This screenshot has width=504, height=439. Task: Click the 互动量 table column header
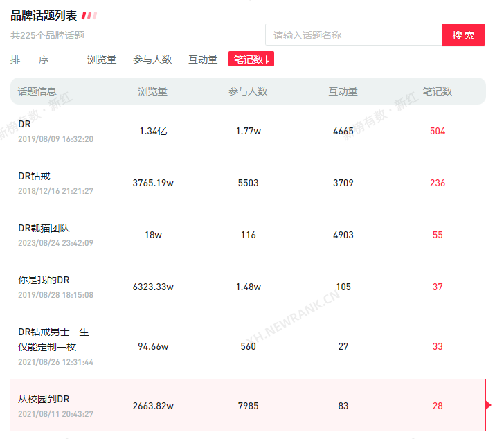click(343, 91)
